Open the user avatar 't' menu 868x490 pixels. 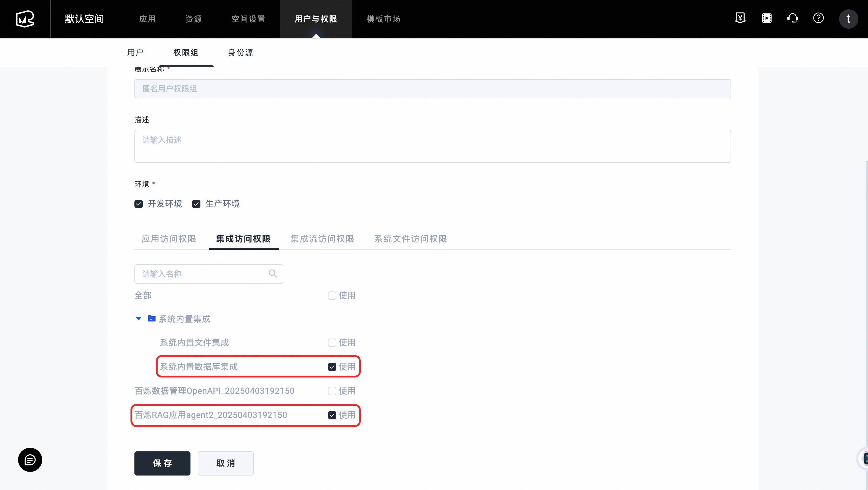coord(848,19)
